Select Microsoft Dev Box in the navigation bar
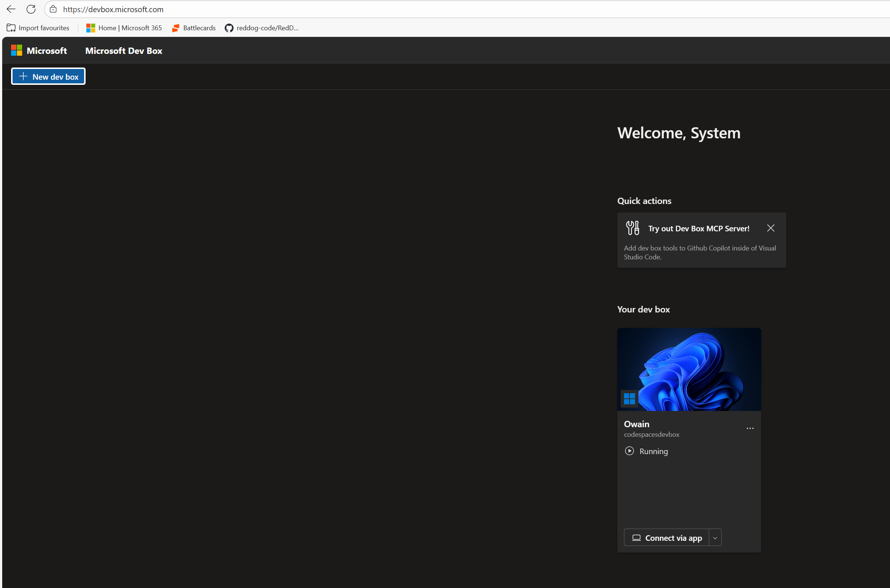 (123, 50)
